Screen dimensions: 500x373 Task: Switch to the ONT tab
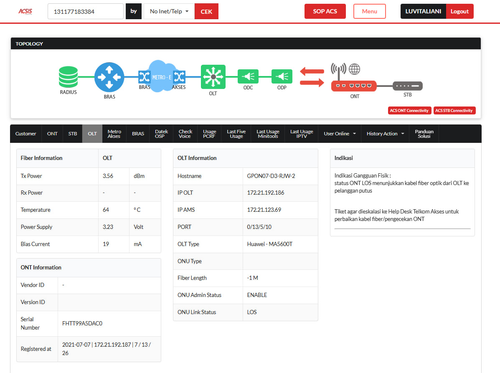click(x=52, y=134)
